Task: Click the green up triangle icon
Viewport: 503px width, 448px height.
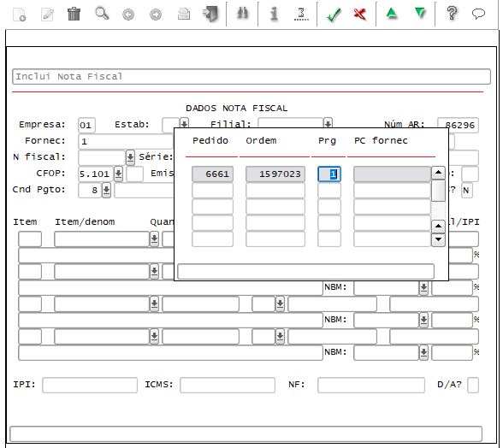Action: click(392, 13)
